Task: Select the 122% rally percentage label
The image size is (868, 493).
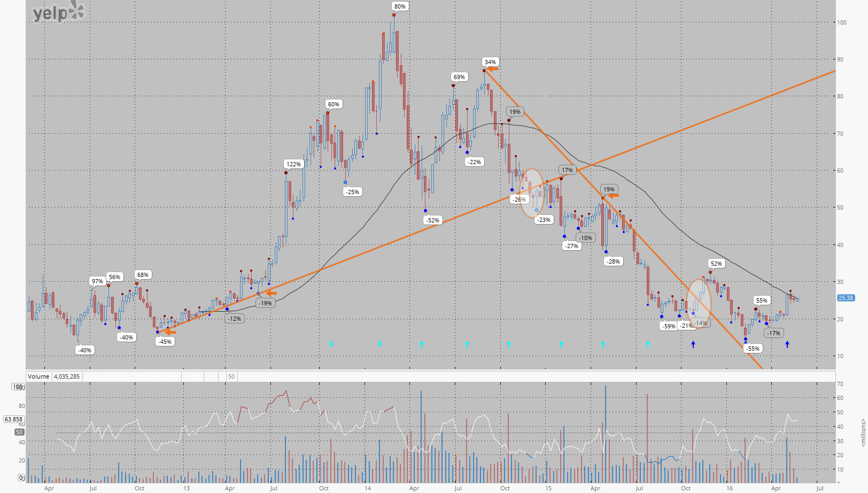Action: click(x=293, y=164)
